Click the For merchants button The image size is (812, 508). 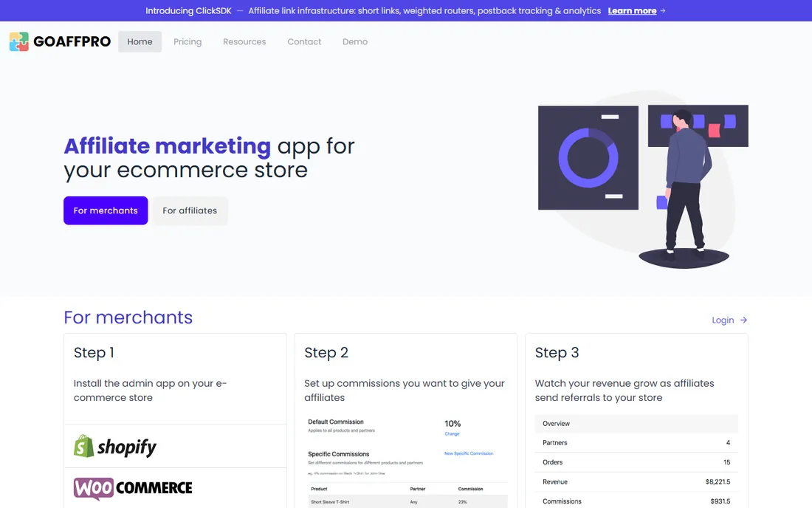pos(106,210)
